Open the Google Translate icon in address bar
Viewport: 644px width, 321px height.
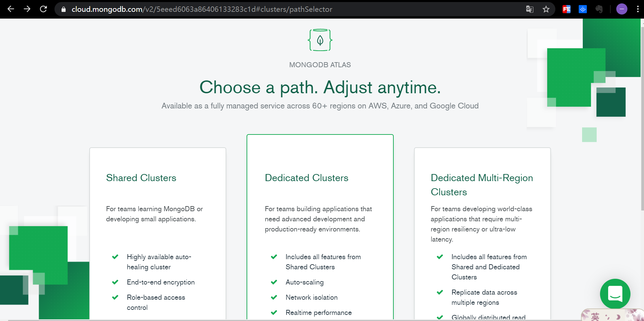[530, 9]
